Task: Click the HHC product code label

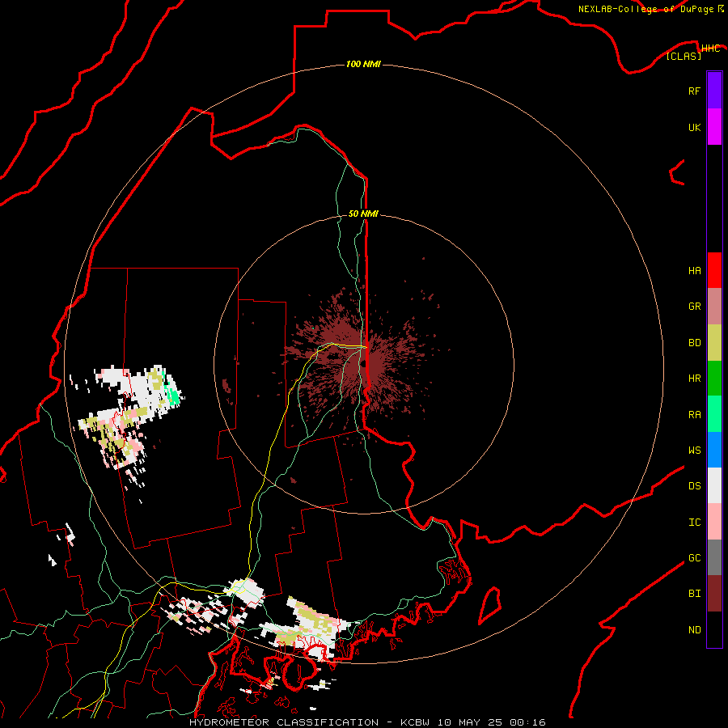Action: (710, 49)
